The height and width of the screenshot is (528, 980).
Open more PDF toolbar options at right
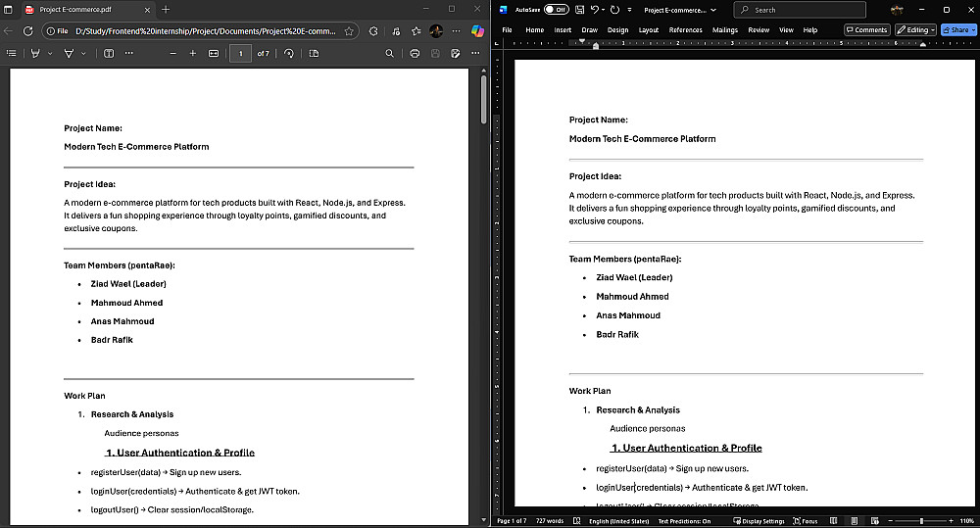pyautogui.click(x=475, y=54)
